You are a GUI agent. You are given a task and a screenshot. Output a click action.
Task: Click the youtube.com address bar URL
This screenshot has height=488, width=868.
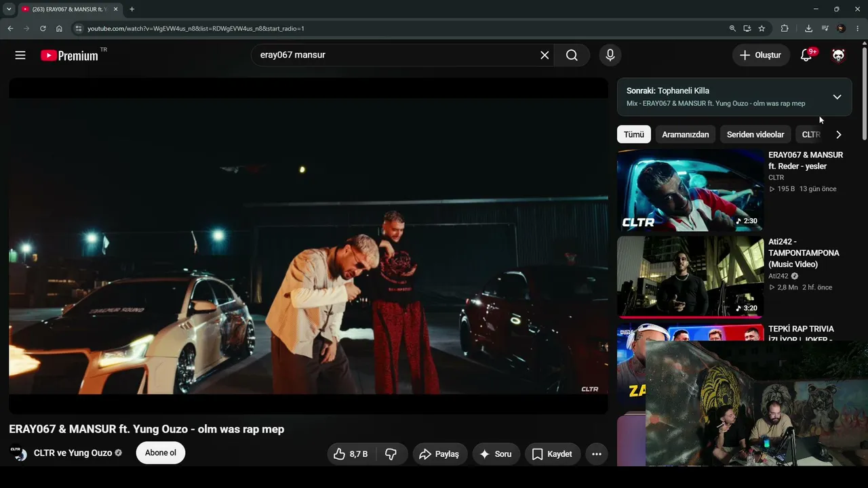point(196,28)
